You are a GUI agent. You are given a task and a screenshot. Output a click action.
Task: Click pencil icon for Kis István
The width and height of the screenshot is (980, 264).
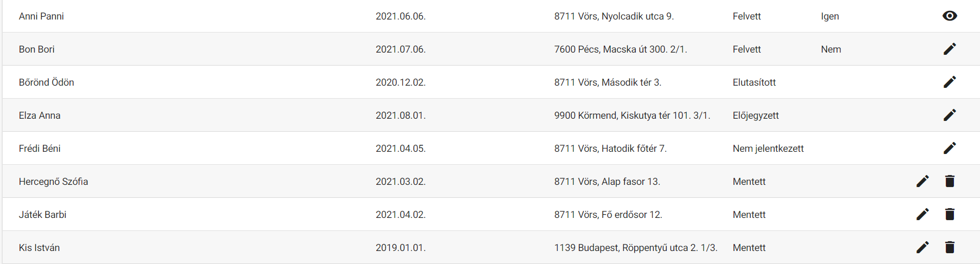(x=922, y=247)
